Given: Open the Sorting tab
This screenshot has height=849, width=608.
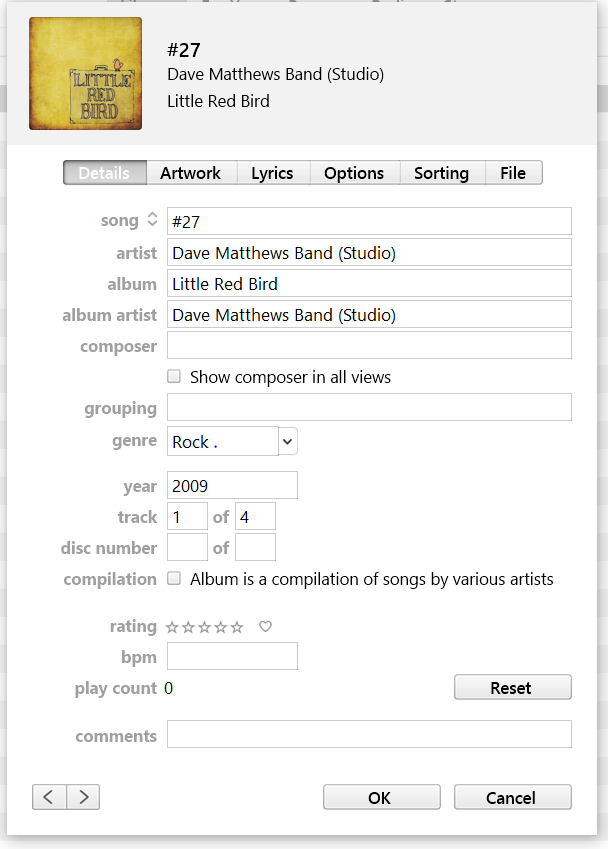Looking at the screenshot, I should 441,173.
